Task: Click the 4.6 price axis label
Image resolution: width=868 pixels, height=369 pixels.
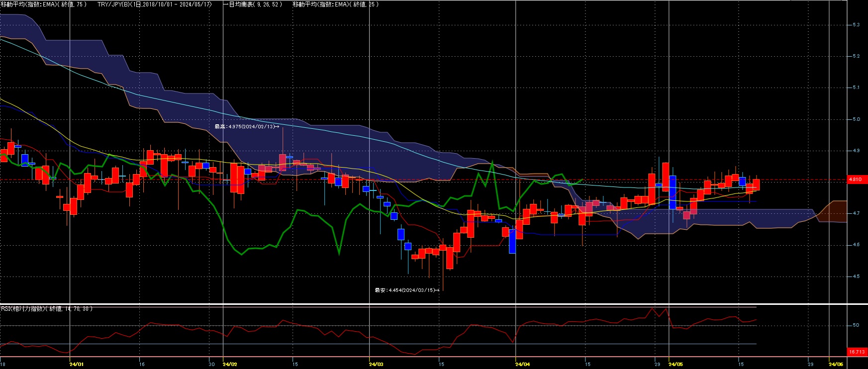Action: pyautogui.click(x=856, y=245)
